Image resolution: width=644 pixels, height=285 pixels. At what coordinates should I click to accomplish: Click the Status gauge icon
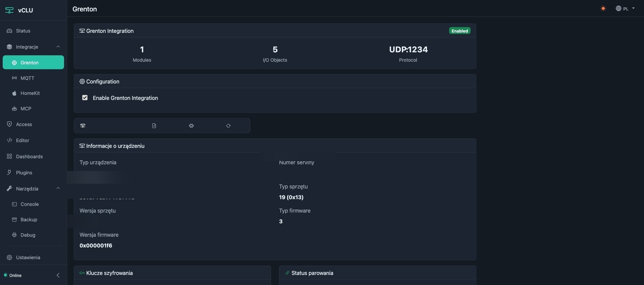[9, 31]
